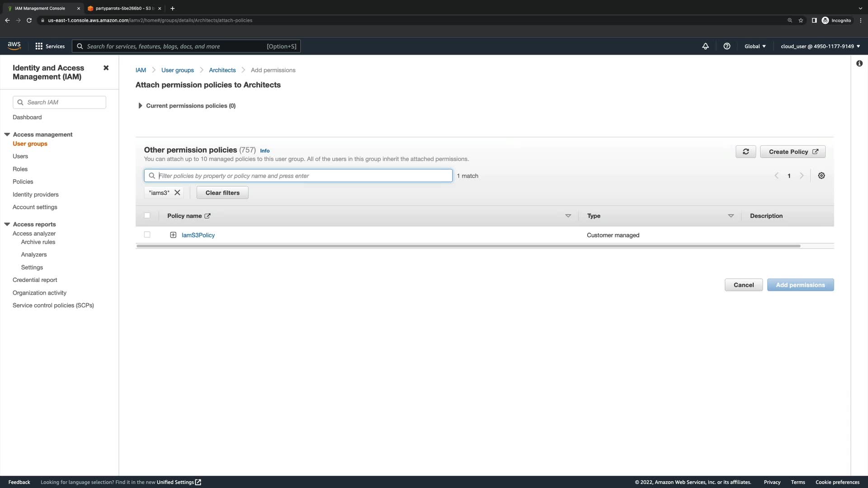Switch to the partyparrots S3 browser tab
Screen dimensions: 868x488
coord(122,8)
